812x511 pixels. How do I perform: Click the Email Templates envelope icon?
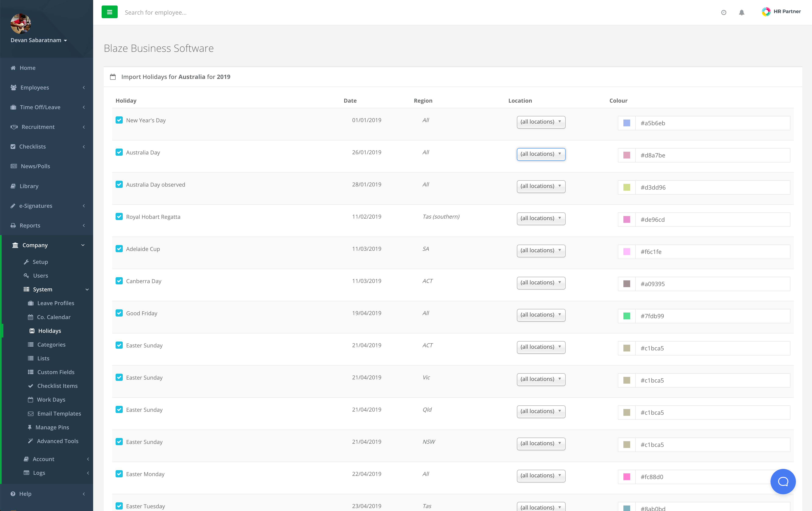pyautogui.click(x=31, y=414)
